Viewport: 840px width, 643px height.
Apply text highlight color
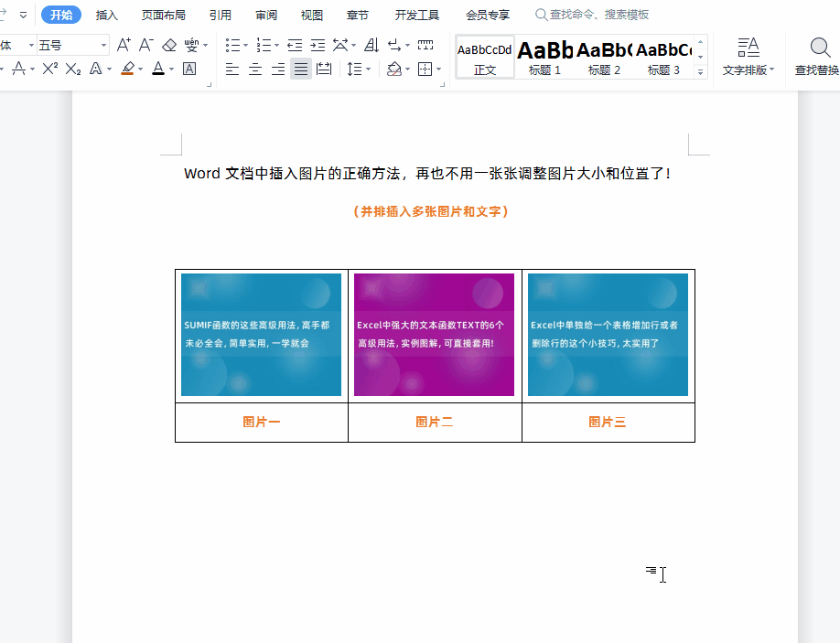[127, 69]
